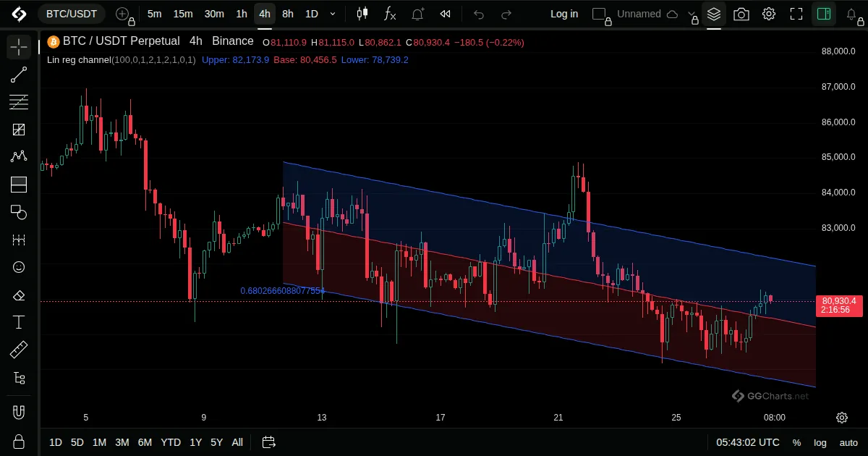Switch to the 1h timeframe
868x456 pixels.
(x=242, y=14)
